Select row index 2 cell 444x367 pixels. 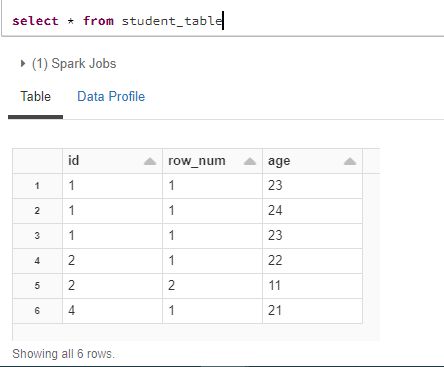tap(37, 211)
